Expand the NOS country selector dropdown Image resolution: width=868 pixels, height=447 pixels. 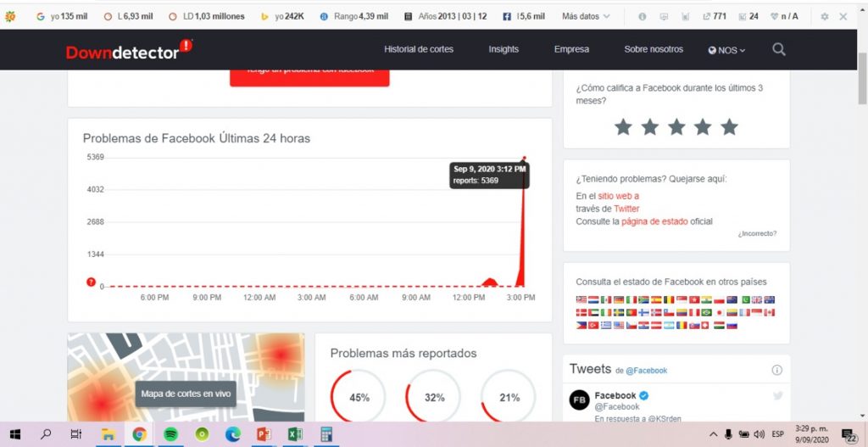coord(726,50)
